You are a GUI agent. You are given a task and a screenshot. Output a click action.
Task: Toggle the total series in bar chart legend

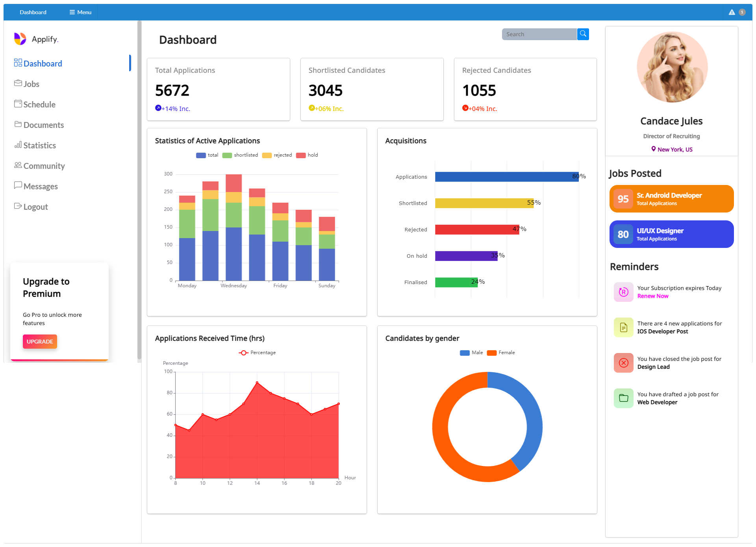207,155
